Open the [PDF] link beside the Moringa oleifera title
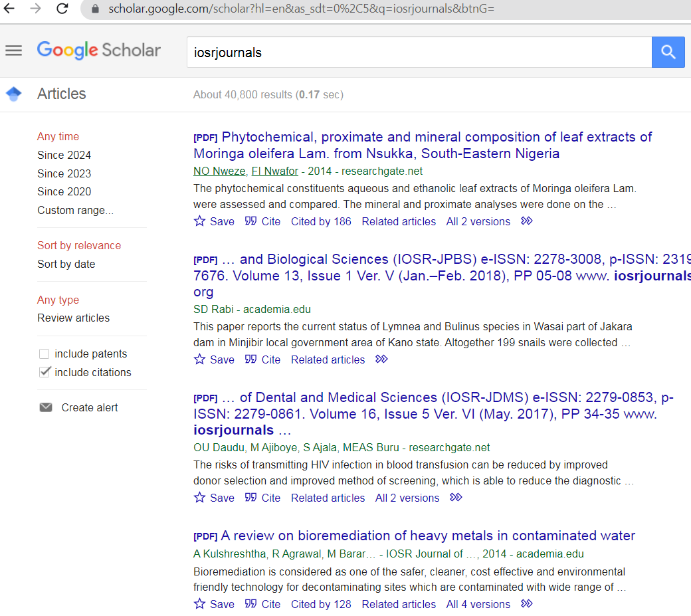The height and width of the screenshot is (616, 691). 205,138
